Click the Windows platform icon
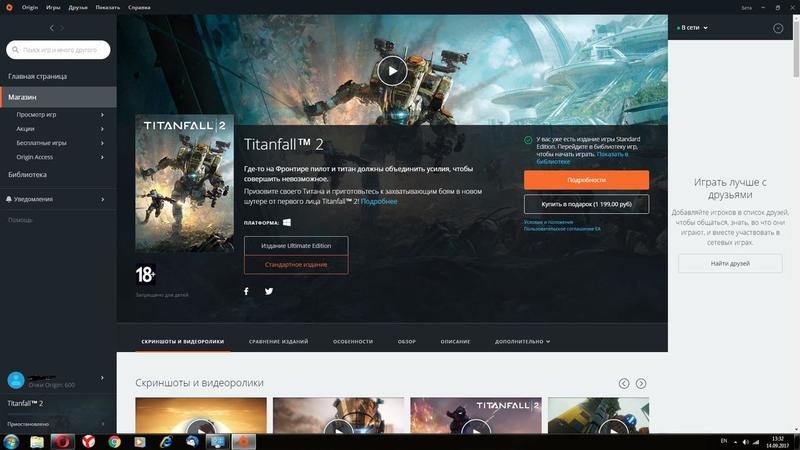The height and width of the screenshot is (450, 800). pos(287,222)
